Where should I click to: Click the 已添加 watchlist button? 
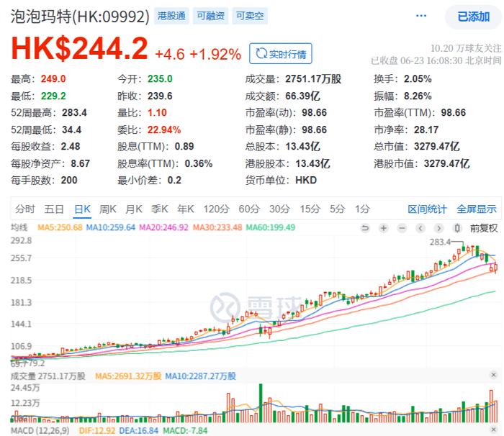(x=473, y=17)
